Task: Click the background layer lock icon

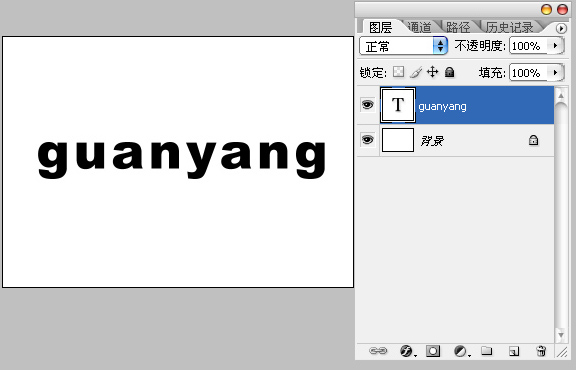Action: 533,140
